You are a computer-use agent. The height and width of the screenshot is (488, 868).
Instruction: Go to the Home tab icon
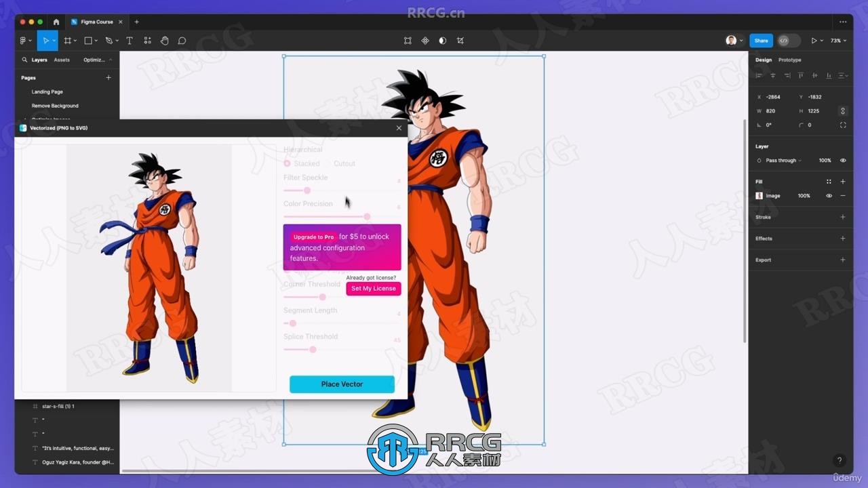[x=56, y=22]
